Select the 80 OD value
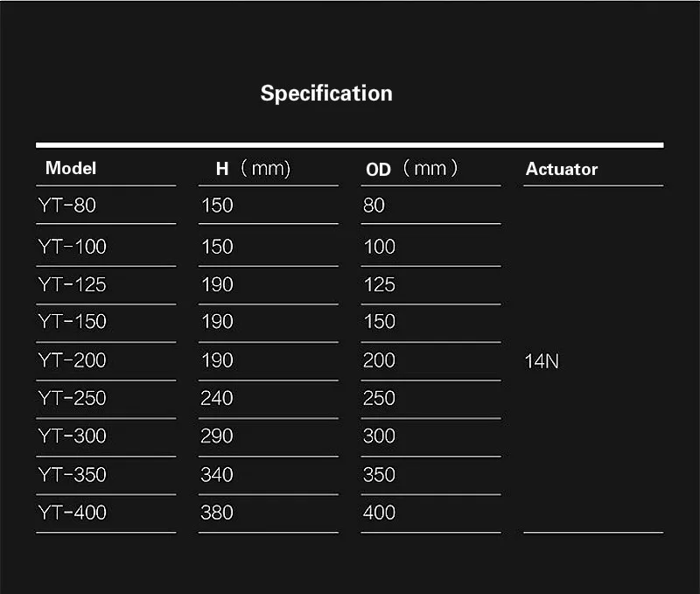700x594 pixels. click(374, 206)
